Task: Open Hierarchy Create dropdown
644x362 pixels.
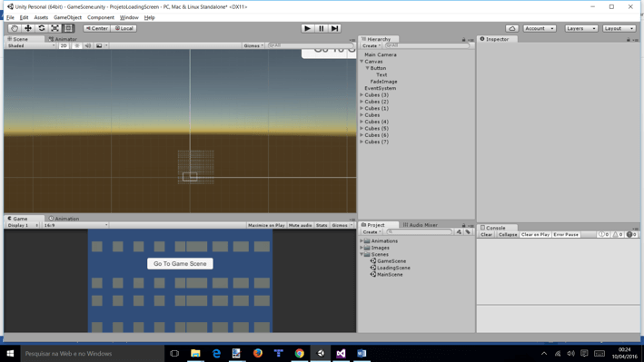Action: [x=372, y=45]
